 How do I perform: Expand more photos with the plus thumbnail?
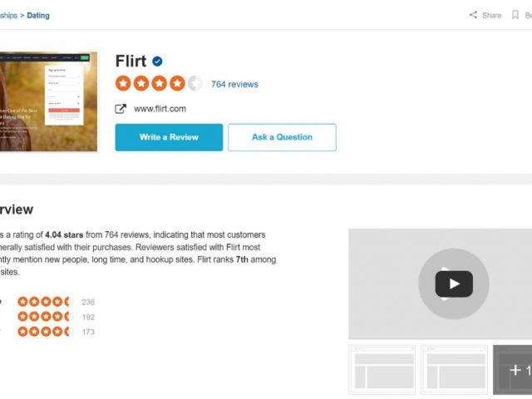coord(512,369)
